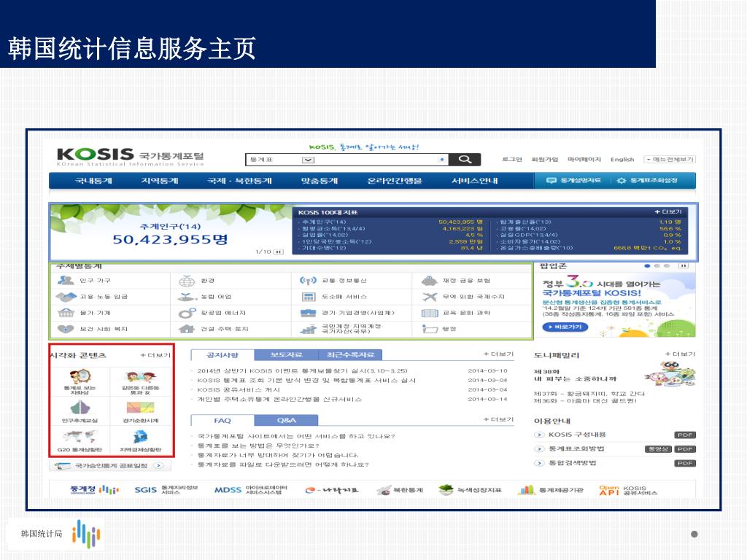747x560 pixels.
Task: Click the 농림·어업 sprout icon
Action: coord(187,297)
